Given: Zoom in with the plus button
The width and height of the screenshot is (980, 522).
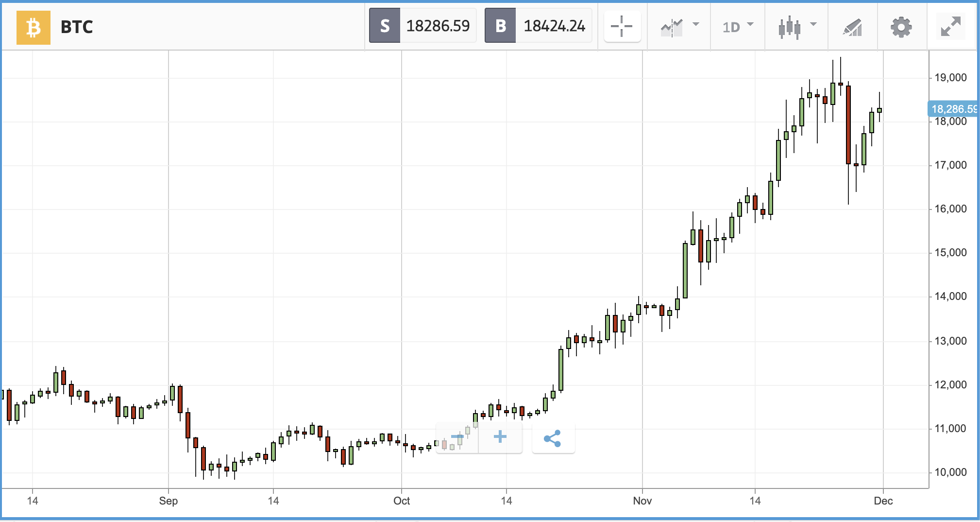Looking at the screenshot, I should pyautogui.click(x=500, y=437).
